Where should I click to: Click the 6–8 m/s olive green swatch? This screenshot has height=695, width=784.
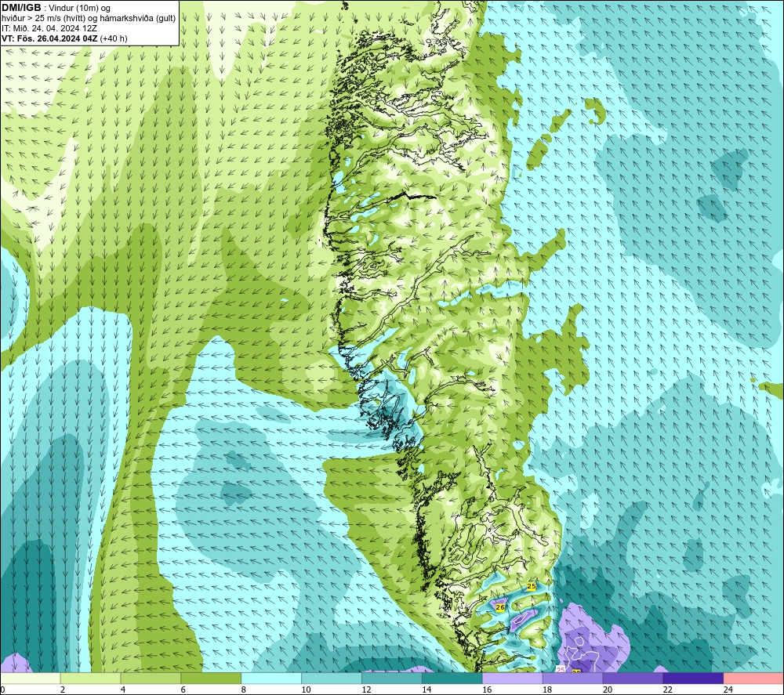pos(211,679)
